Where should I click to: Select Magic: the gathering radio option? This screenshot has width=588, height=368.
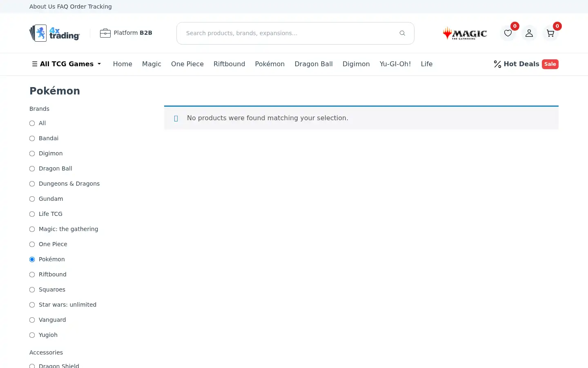pos(32,229)
